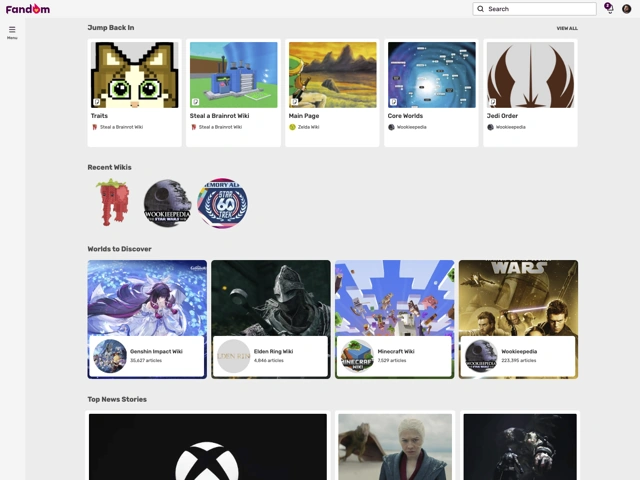Open the user profile avatar
Image resolution: width=640 pixels, height=480 pixels.
[x=627, y=9]
